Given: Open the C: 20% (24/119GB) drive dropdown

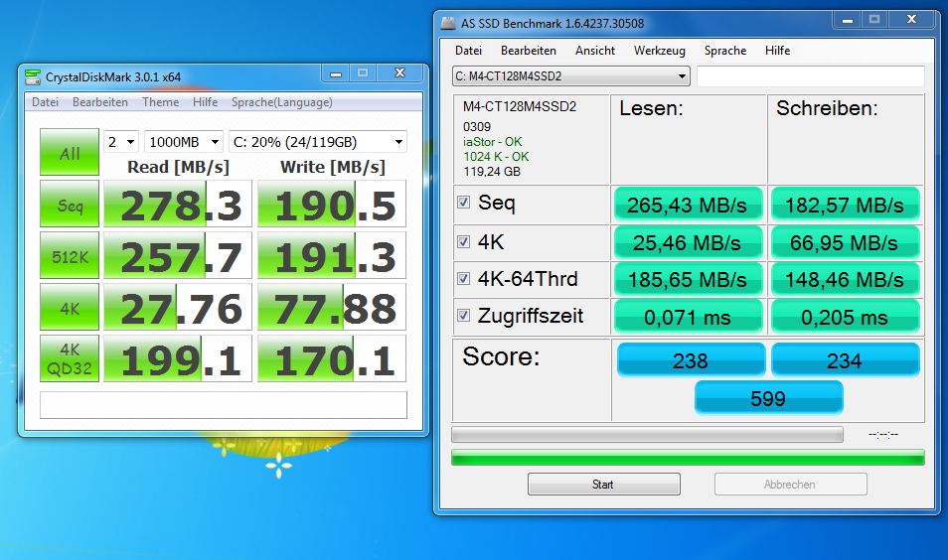Looking at the screenshot, I should (318, 142).
